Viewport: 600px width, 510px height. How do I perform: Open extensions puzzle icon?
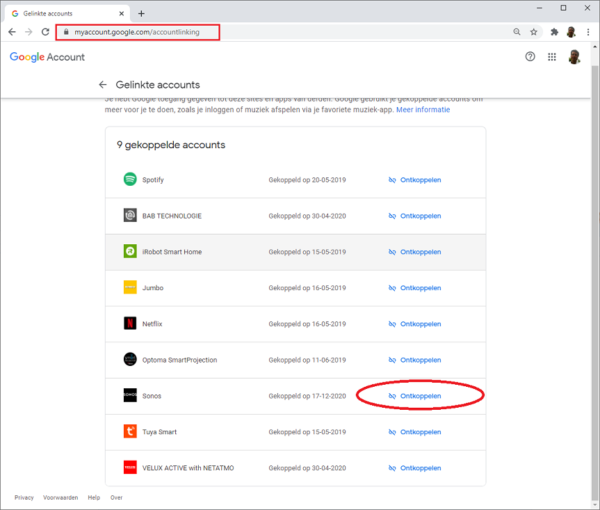click(554, 32)
